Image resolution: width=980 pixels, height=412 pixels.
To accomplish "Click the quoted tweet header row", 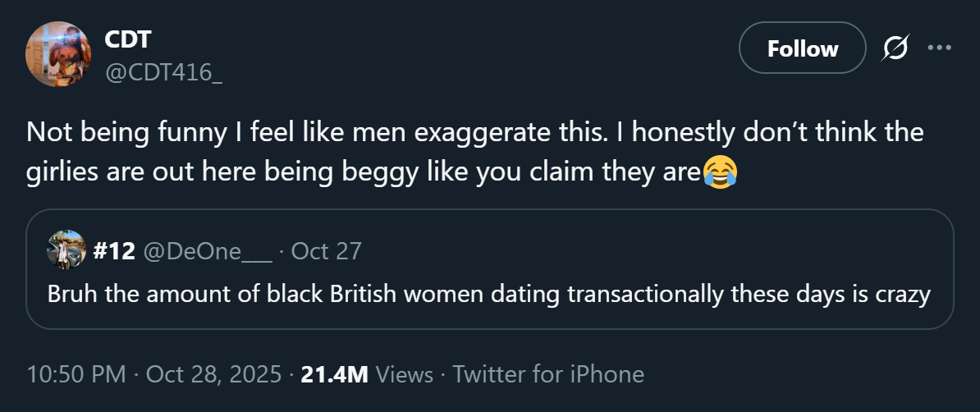I will coord(204,250).
